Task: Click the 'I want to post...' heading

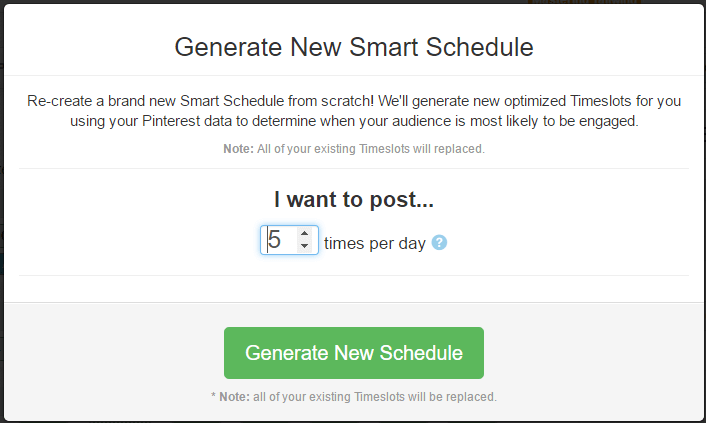Action: pyautogui.click(x=354, y=199)
